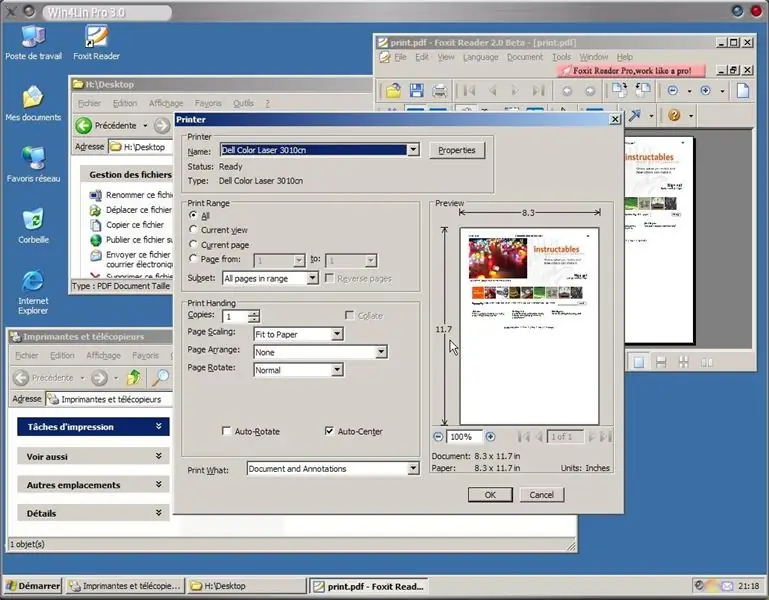The height and width of the screenshot is (600, 769).
Task: Open Document menu in Foxit Reader
Action: pos(525,57)
